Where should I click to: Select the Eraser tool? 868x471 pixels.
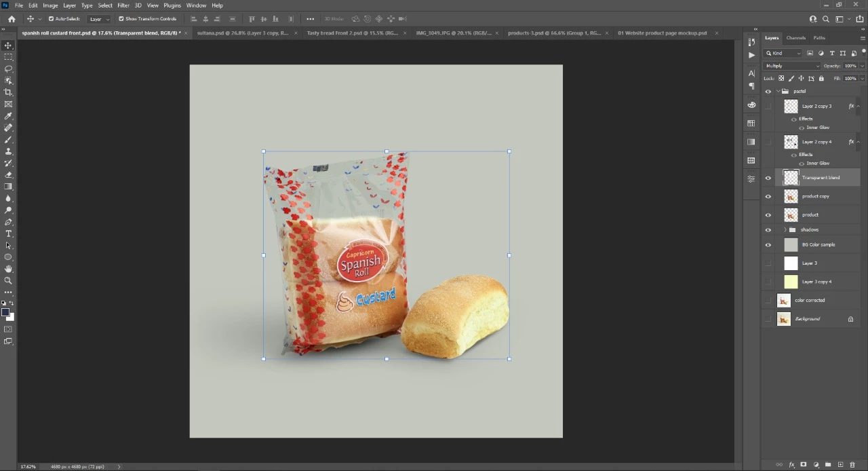pyautogui.click(x=8, y=175)
